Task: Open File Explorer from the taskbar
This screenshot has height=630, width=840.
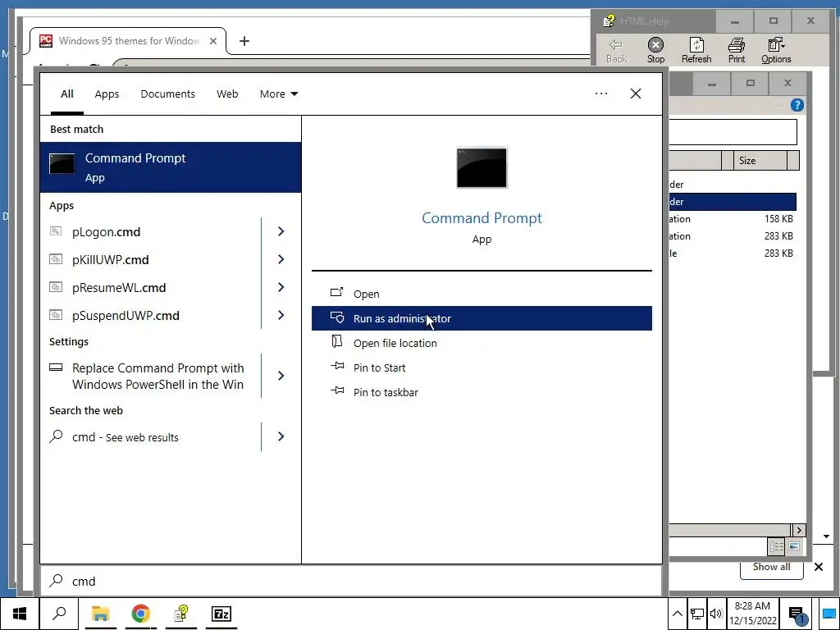Action: pyautogui.click(x=100, y=614)
